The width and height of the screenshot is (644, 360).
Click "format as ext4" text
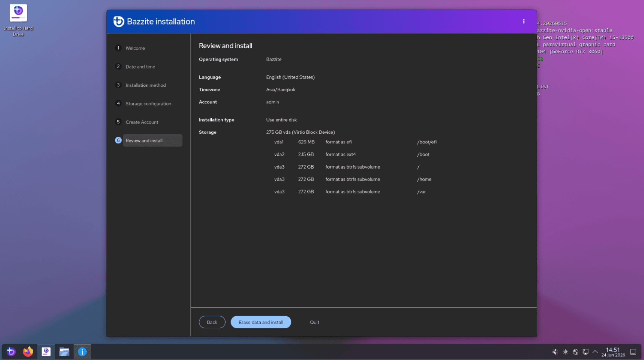[341, 154]
